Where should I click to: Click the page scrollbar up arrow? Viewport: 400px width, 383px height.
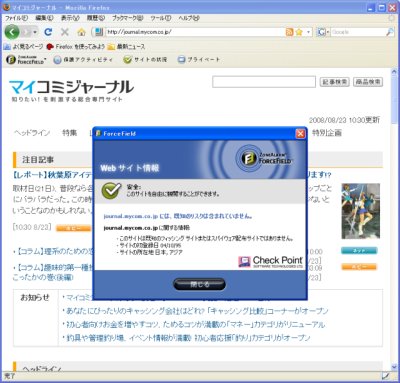(394, 71)
